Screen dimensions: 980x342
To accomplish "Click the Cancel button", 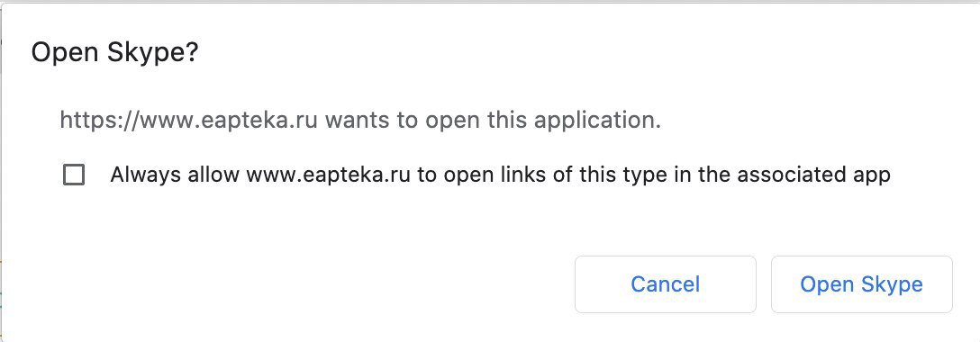I will (x=665, y=284).
